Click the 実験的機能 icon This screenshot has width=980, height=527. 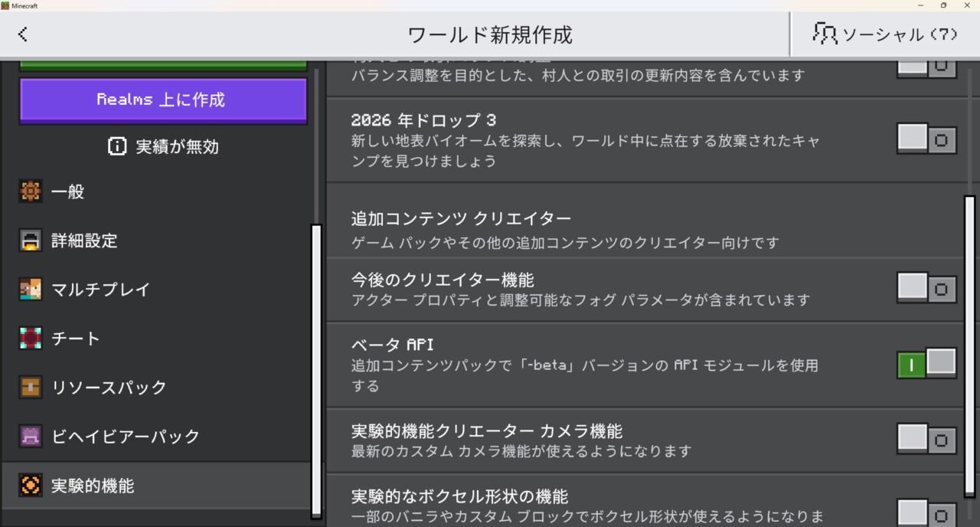[31, 486]
